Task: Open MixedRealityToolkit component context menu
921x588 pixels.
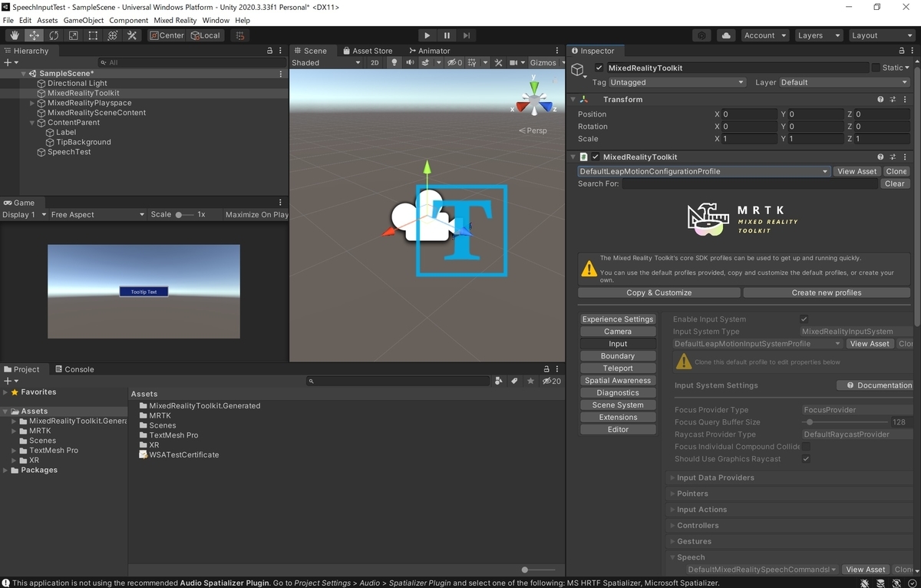Action: click(x=906, y=157)
